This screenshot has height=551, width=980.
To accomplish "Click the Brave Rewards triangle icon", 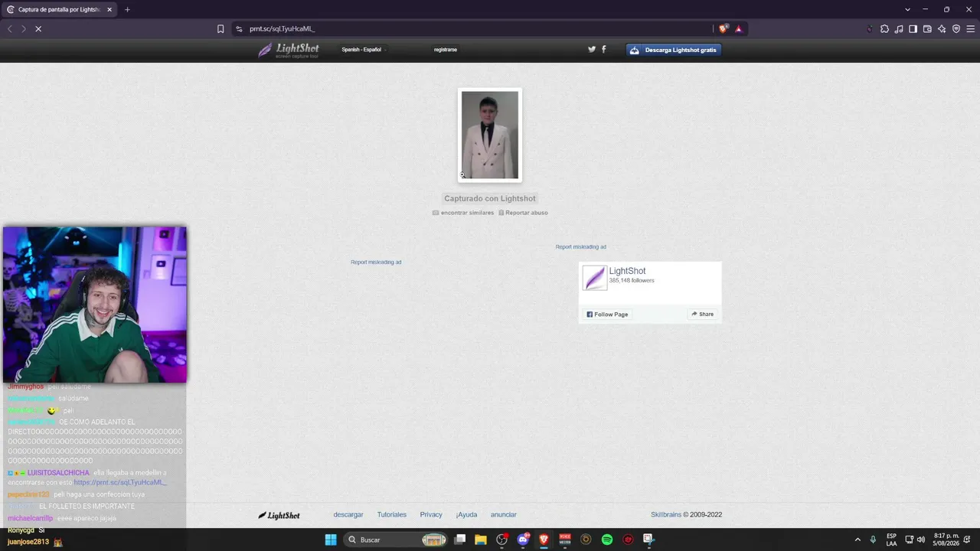I will (x=738, y=29).
